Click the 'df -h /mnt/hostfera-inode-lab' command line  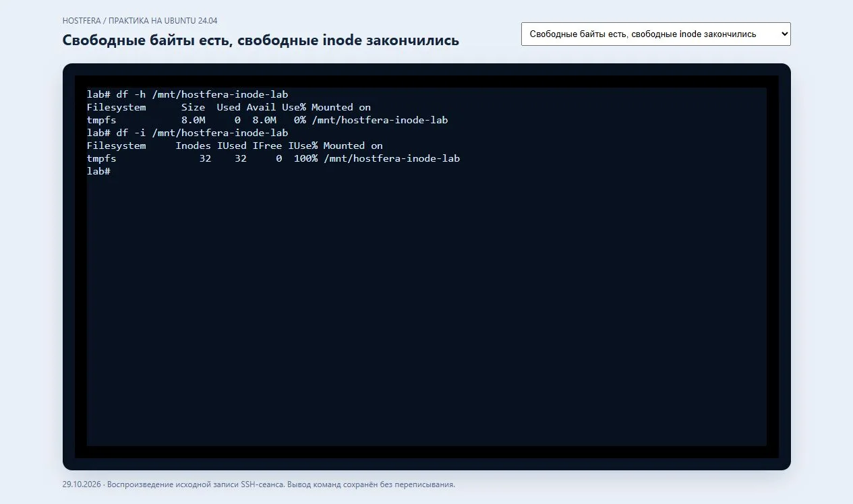(x=187, y=94)
